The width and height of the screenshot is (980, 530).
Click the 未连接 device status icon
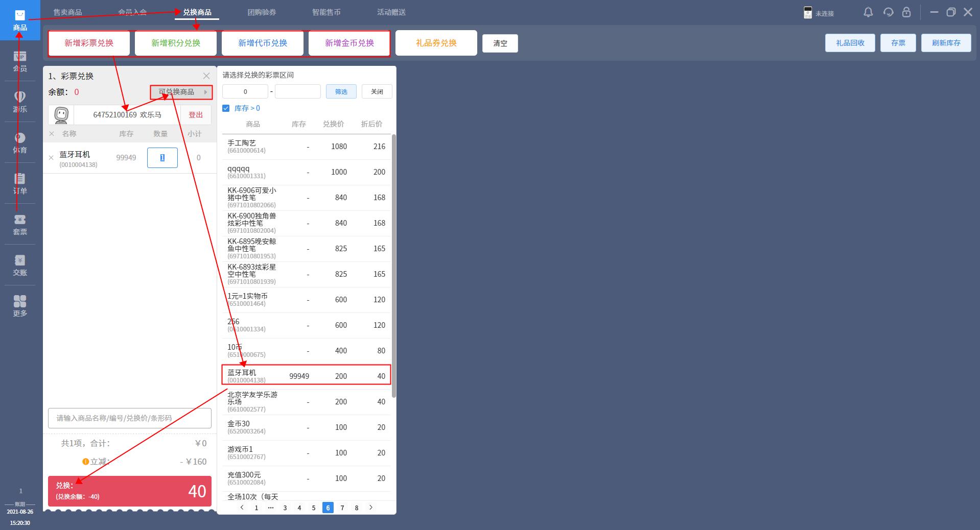pyautogui.click(x=808, y=13)
